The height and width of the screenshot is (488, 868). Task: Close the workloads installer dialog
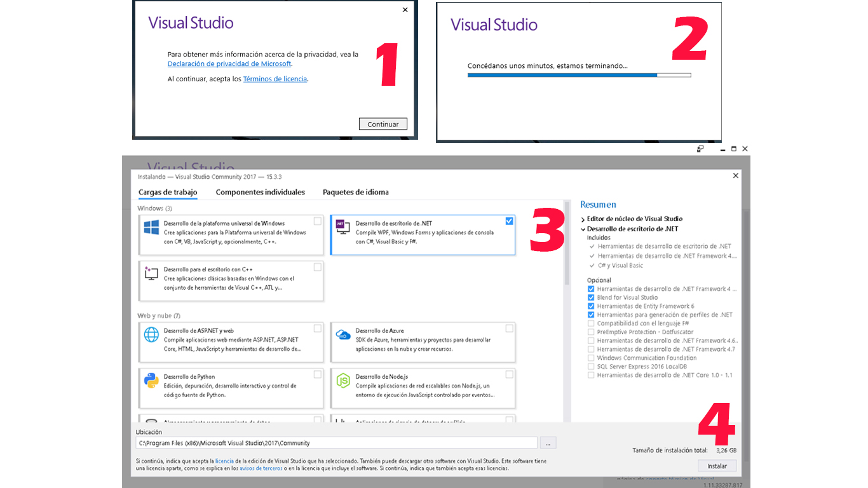point(736,175)
